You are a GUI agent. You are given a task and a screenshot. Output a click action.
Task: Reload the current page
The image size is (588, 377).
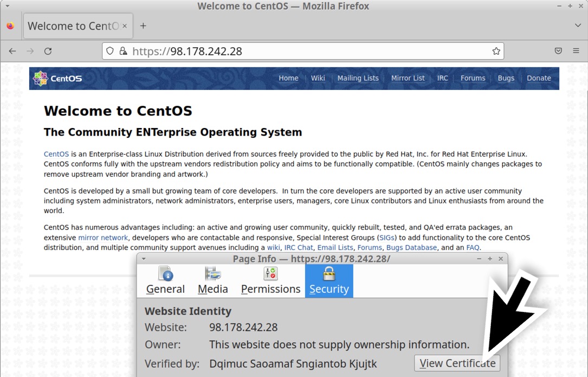(48, 51)
